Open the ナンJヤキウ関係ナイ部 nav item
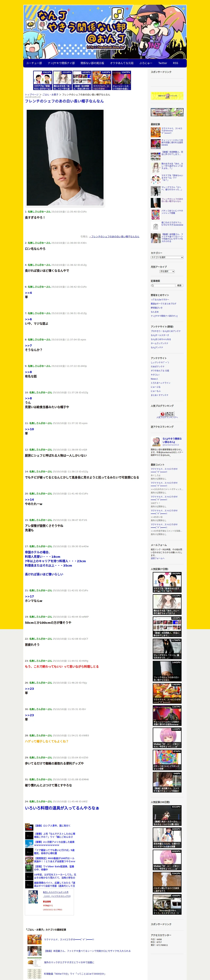 (x=61, y=63)
